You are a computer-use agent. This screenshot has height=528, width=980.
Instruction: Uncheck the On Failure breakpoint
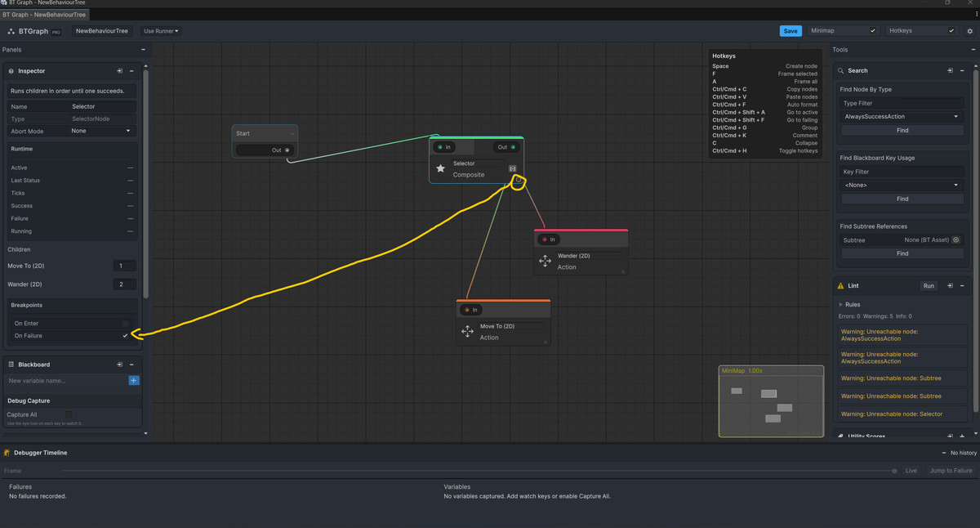pos(125,336)
